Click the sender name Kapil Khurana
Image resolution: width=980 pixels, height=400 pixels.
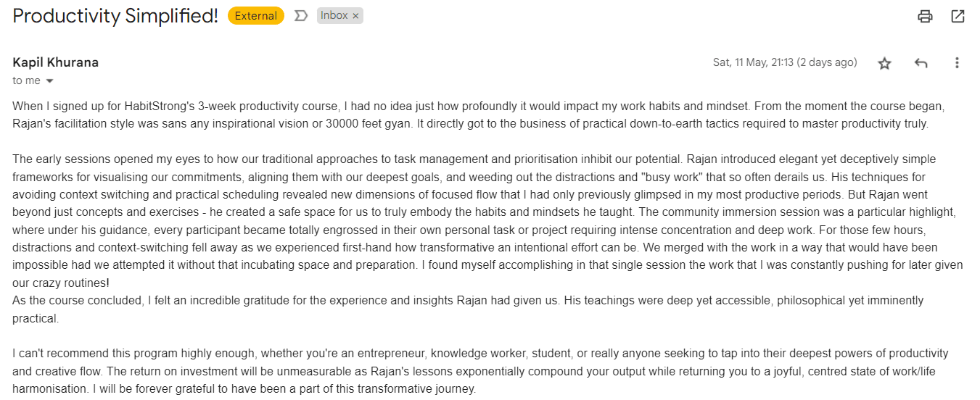56,62
